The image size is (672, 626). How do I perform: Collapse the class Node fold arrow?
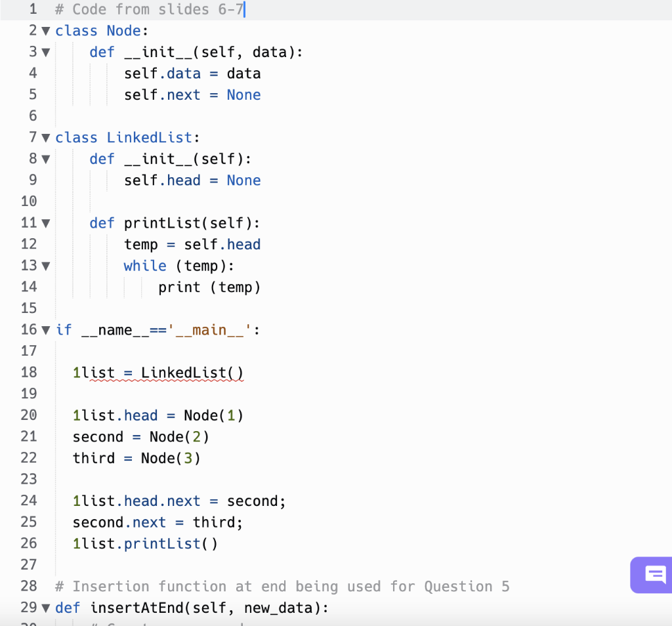click(x=46, y=31)
